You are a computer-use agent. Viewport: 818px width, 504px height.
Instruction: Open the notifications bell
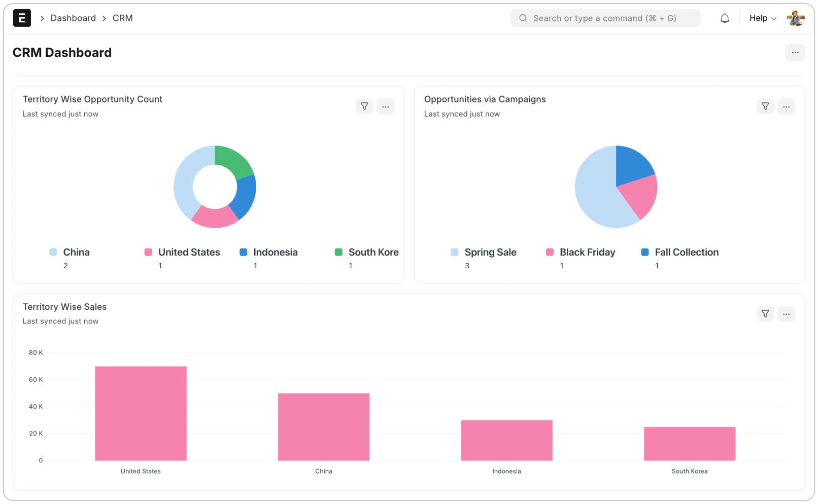tap(725, 18)
